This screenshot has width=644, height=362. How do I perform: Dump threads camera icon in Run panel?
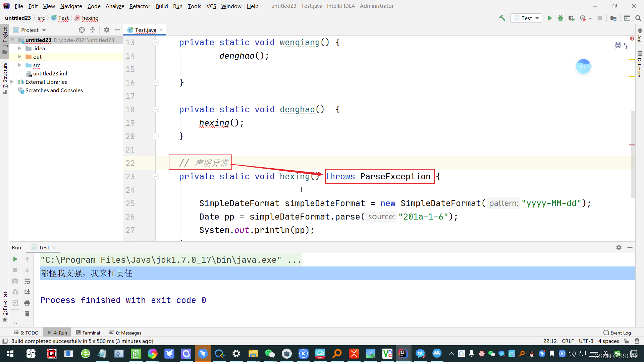click(x=15, y=281)
